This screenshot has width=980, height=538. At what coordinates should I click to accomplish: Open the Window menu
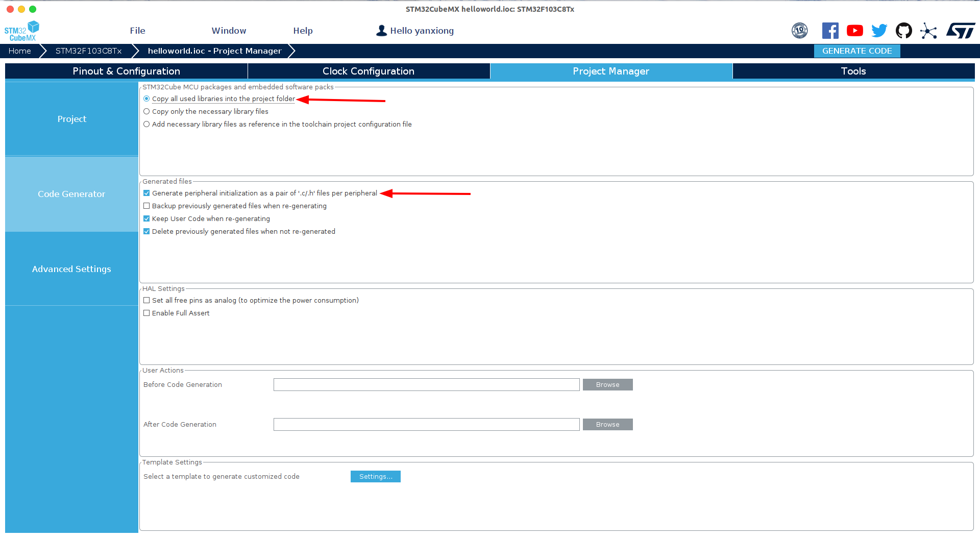point(229,31)
